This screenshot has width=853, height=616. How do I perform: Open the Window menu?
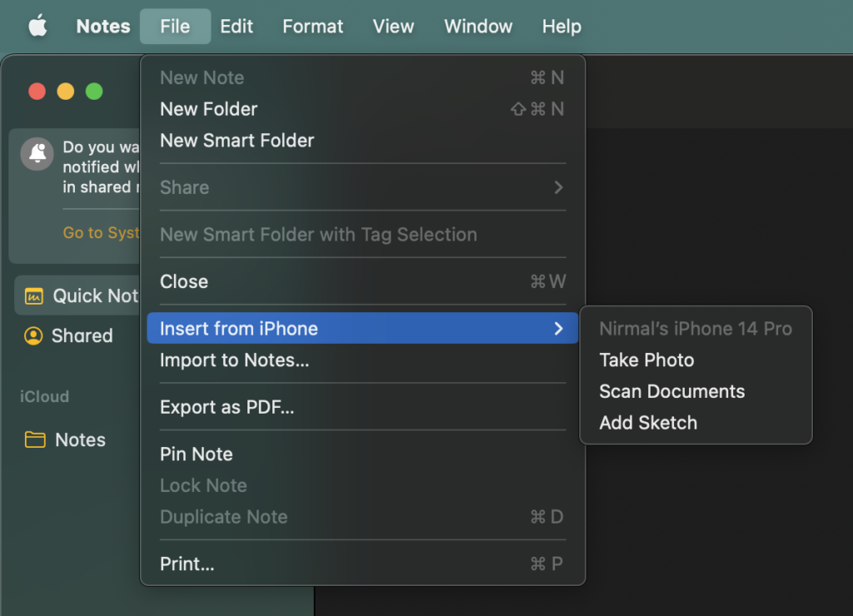(x=478, y=26)
